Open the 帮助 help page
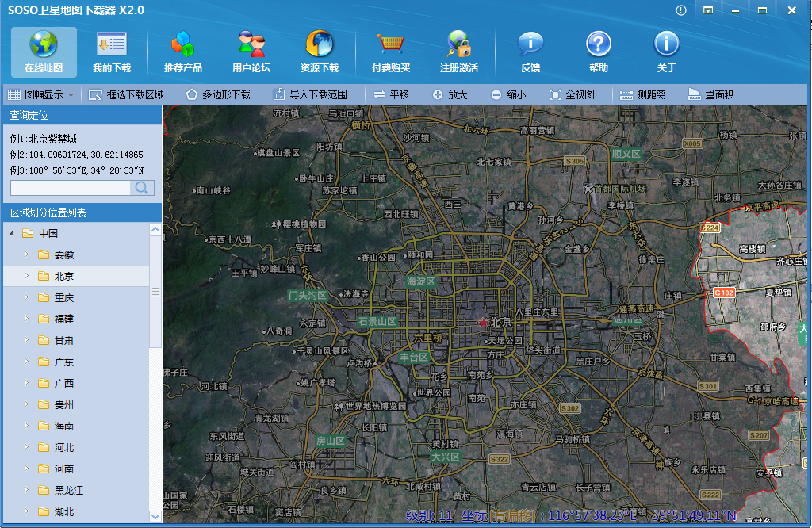Viewport: 812px width, 528px height. pyautogui.click(x=599, y=52)
